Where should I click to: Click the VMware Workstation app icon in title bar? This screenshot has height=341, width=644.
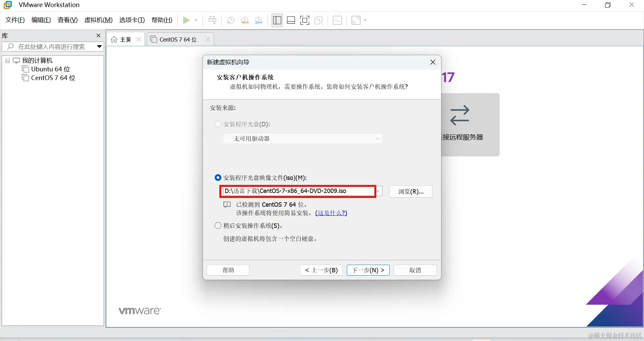pos(7,5)
